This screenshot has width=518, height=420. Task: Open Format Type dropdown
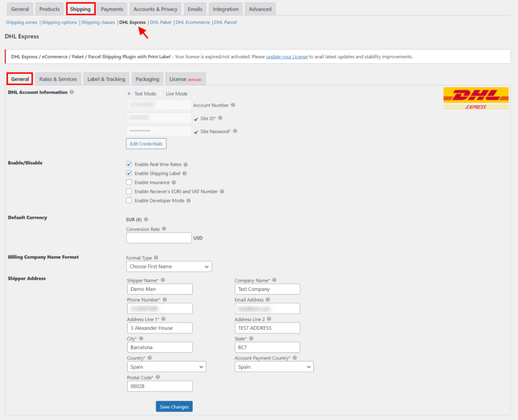[169, 267]
